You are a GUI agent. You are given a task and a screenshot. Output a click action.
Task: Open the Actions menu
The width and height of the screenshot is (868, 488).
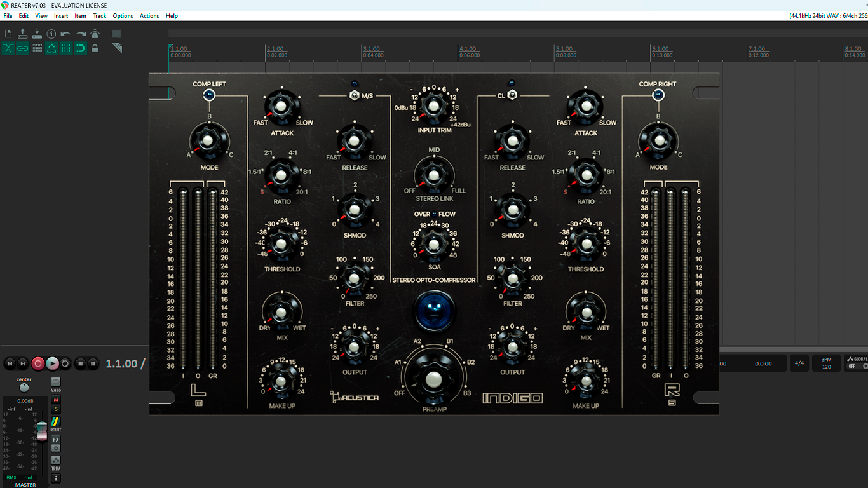pyautogui.click(x=149, y=16)
